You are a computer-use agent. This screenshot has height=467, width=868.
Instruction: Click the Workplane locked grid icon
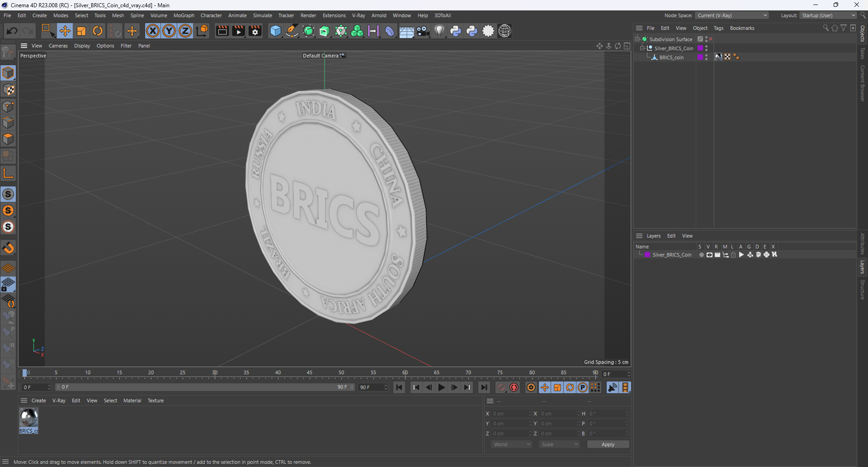[x=8, y=285]
